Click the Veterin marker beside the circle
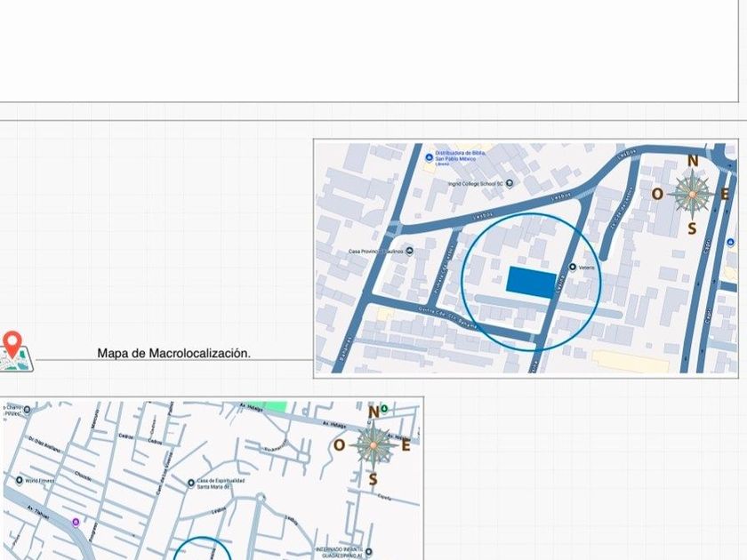The image size is (747, 560). point(573,268)
